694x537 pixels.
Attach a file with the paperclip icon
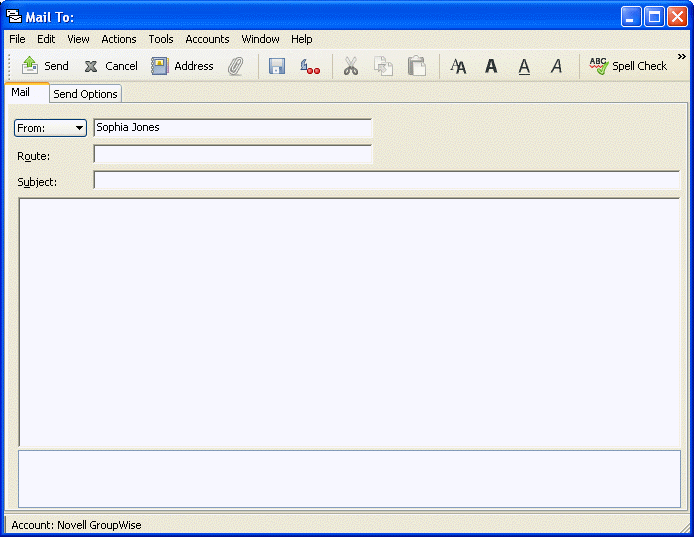(236, 66)
